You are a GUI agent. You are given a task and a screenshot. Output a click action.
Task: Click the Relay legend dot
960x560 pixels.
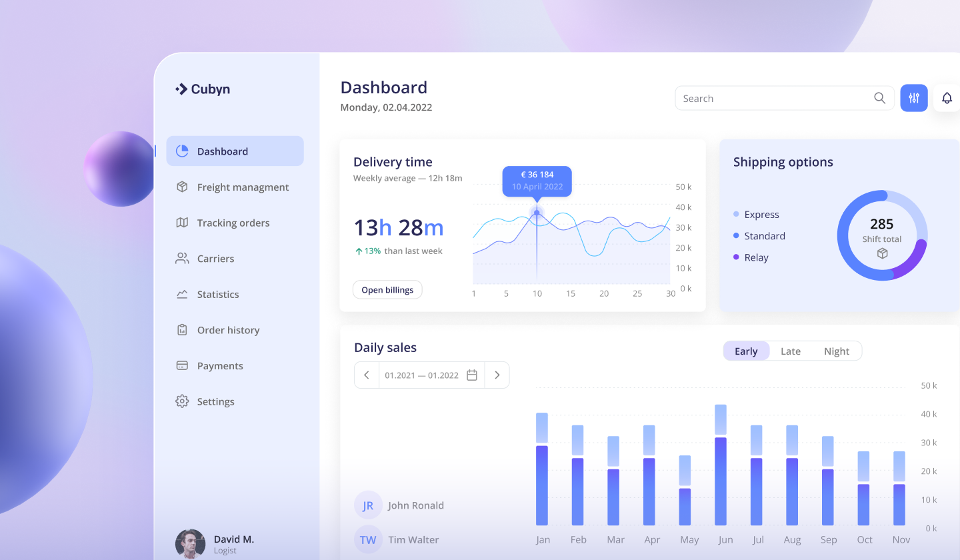(x=736, y=257)
